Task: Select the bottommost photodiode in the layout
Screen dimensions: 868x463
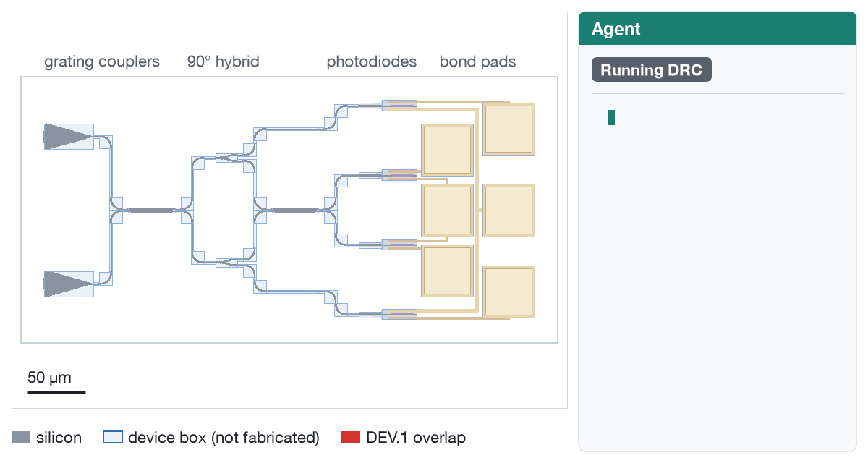Action: (399, 313)
